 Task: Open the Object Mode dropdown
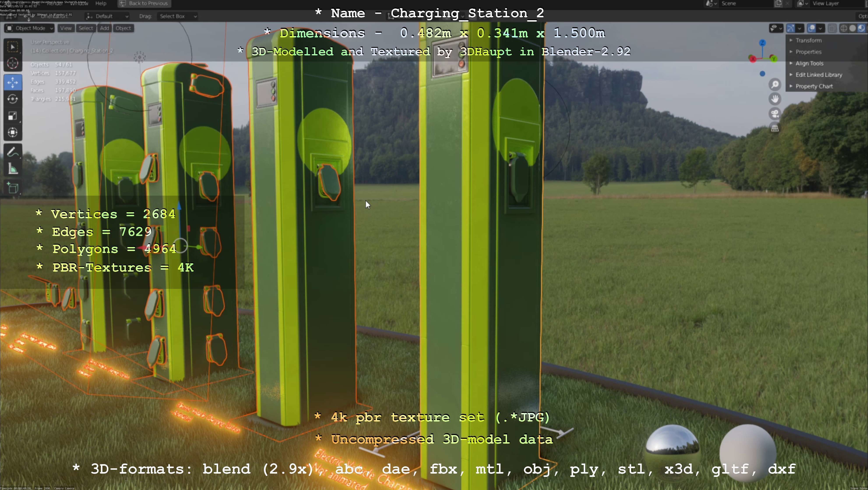(29, 28)
